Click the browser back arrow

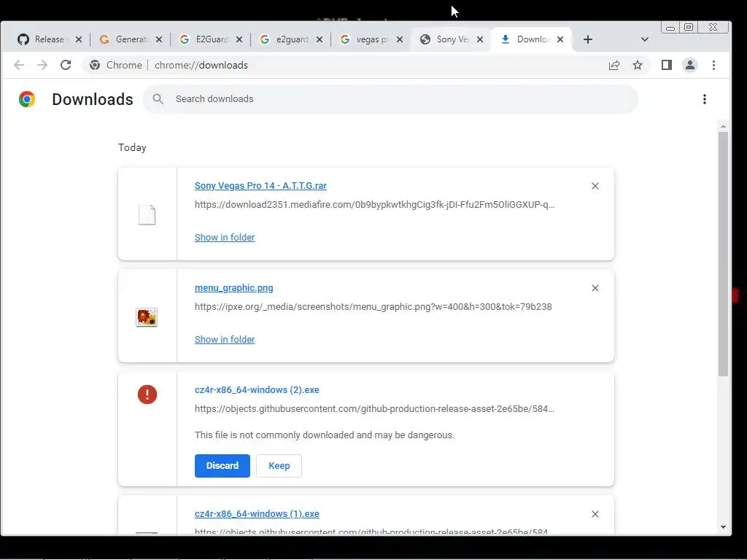tap(18, 65)
